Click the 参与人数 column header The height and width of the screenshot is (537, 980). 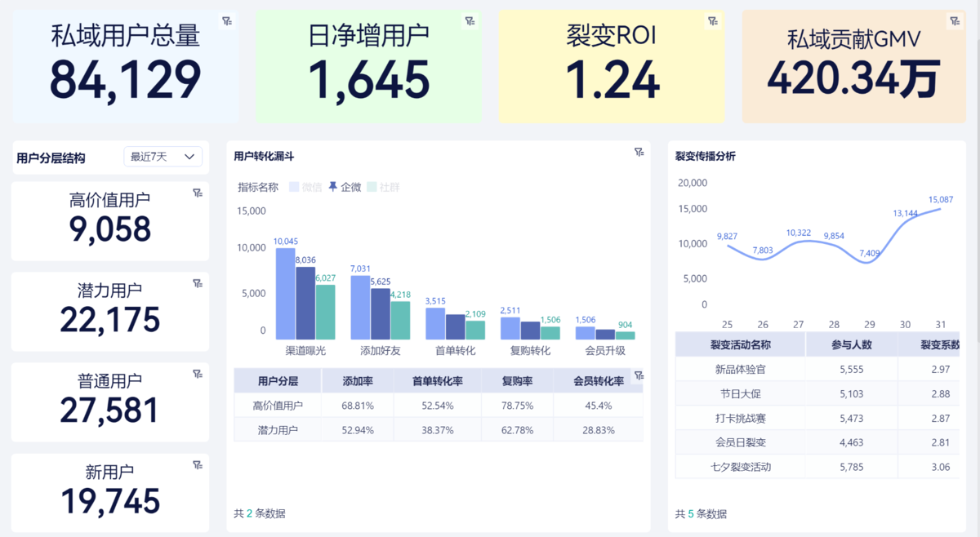(x=852, y=345)
